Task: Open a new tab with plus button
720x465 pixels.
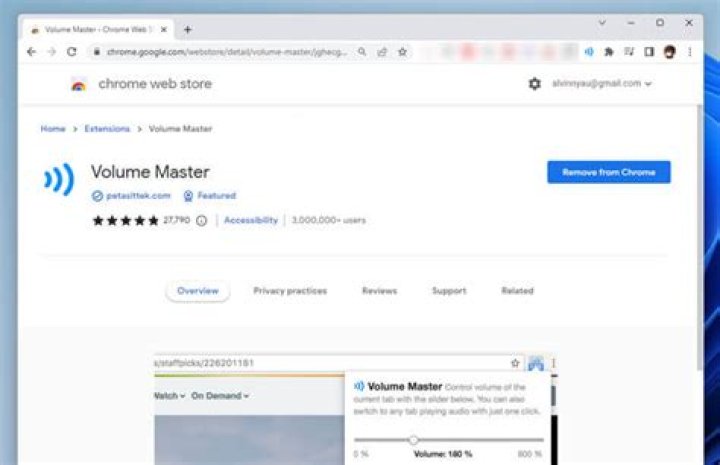Action: click(x=187, y=30)
